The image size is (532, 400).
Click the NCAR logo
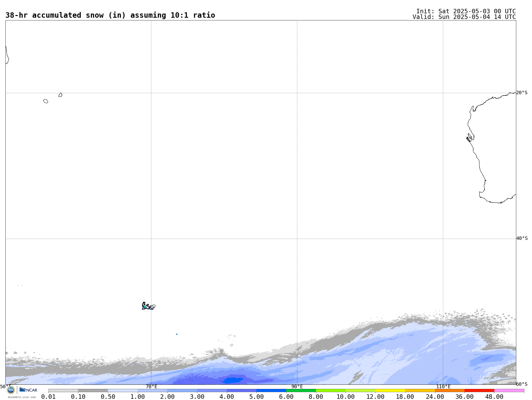coord(28,390)
